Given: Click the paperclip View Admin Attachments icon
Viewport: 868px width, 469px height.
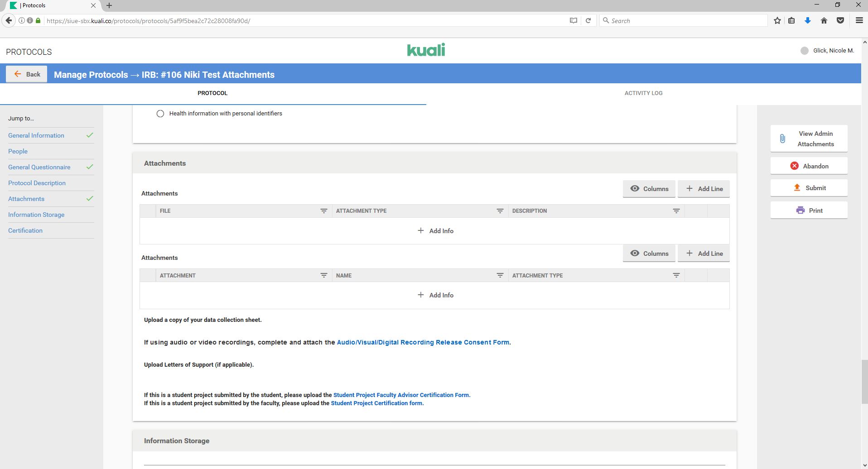Looking at the screenshot, I should click(x=782, y=139).
